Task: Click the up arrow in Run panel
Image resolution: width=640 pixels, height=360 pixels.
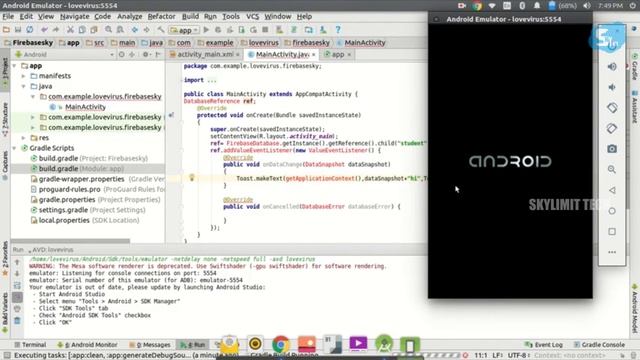Action: tap(17, 262)
